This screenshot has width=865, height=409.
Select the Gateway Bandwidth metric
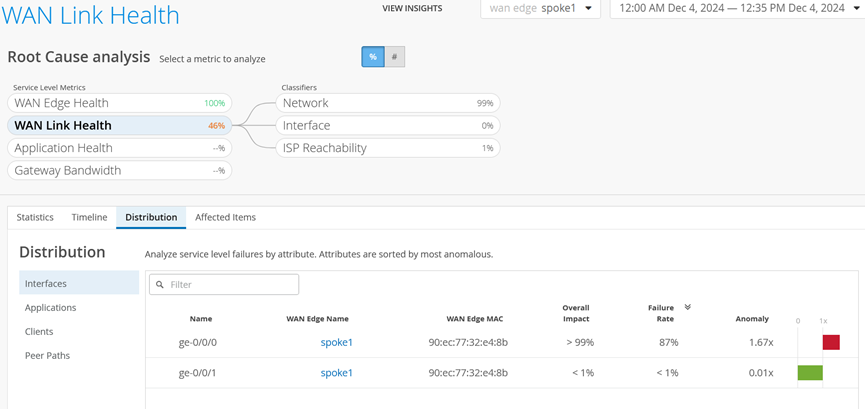[x=119, y=171]
